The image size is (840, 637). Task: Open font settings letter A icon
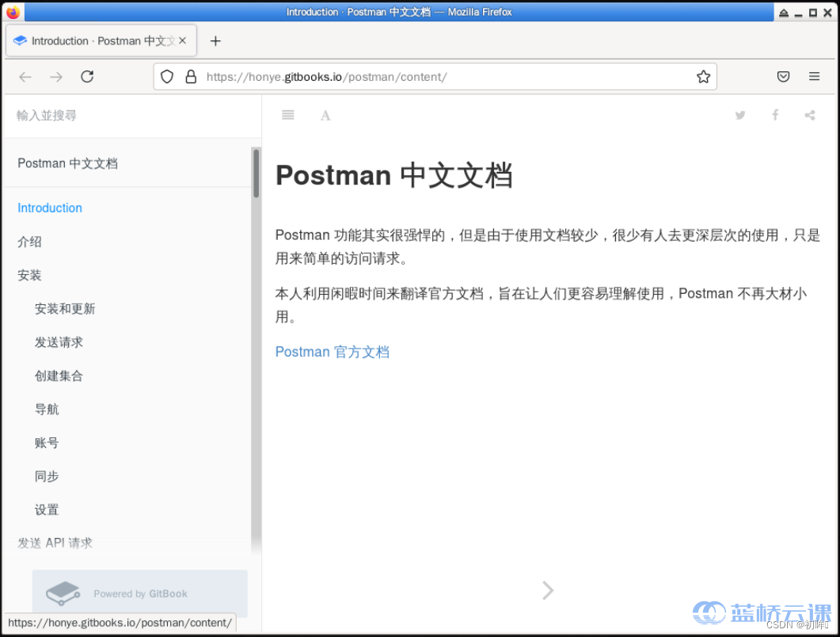tap(325, 116)
